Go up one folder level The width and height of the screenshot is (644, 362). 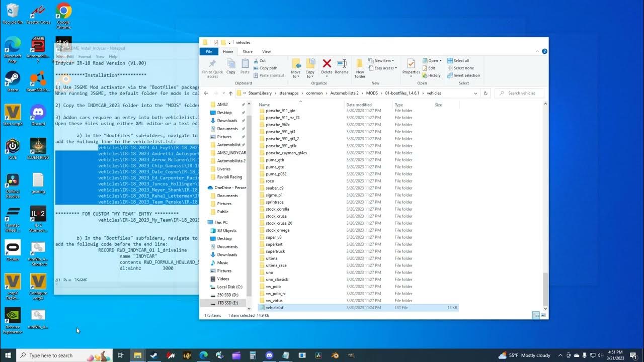pyautogui.click(x=231, y=93)
